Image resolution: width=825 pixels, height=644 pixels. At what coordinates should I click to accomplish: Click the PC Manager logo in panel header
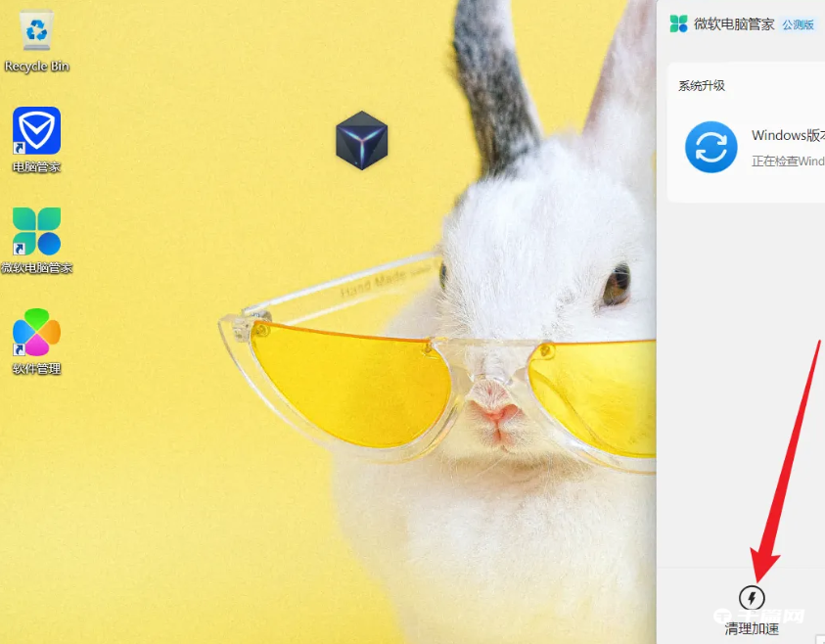(x=679, y=24)
